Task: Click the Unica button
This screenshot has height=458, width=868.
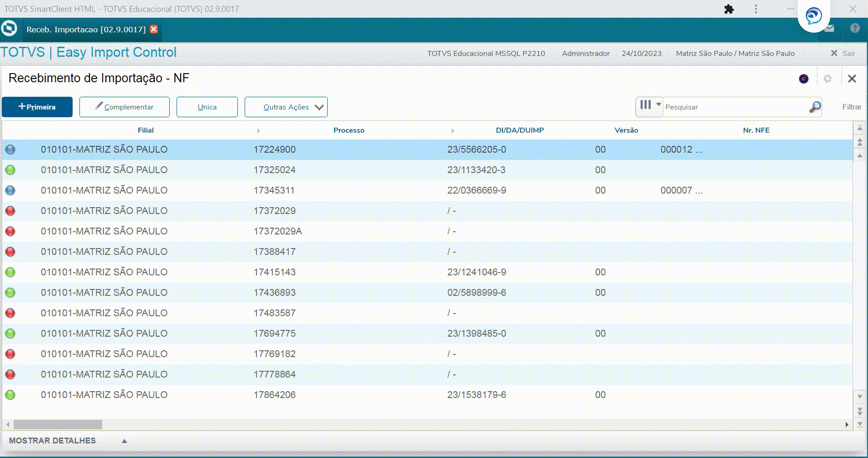Action: (x=207, y=107)
